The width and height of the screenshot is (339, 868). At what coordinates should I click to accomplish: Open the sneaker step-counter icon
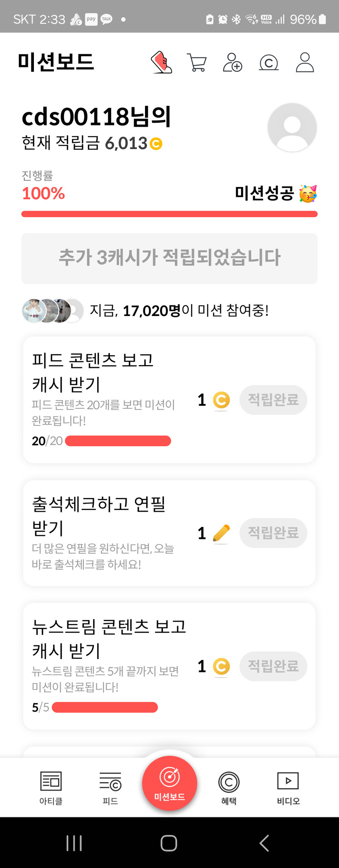[x=162, y=62]
